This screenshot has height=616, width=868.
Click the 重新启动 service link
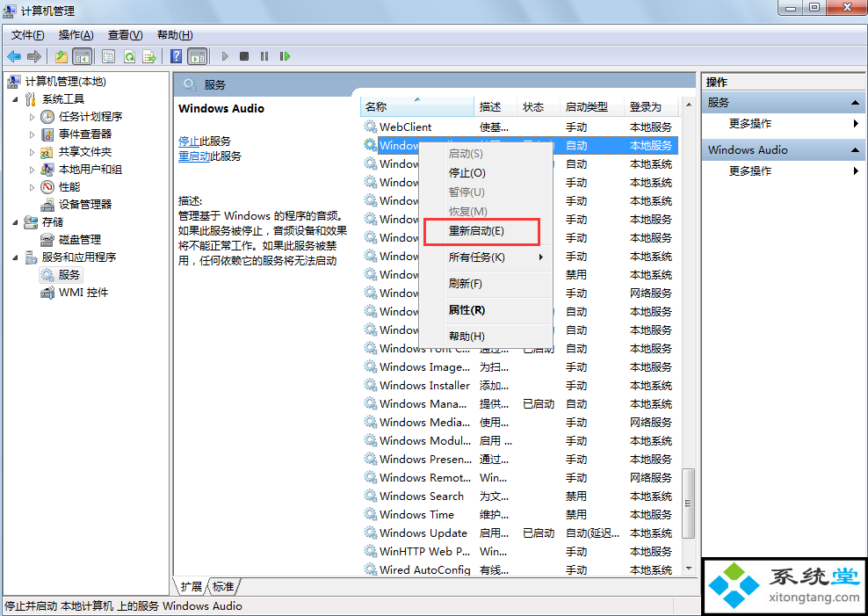pyautogui.click(x=194, y=156)
